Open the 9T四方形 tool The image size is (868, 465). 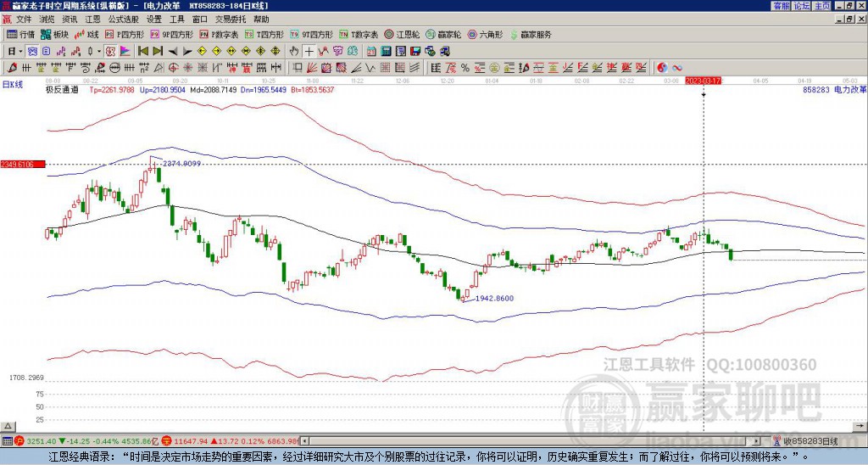312,34
